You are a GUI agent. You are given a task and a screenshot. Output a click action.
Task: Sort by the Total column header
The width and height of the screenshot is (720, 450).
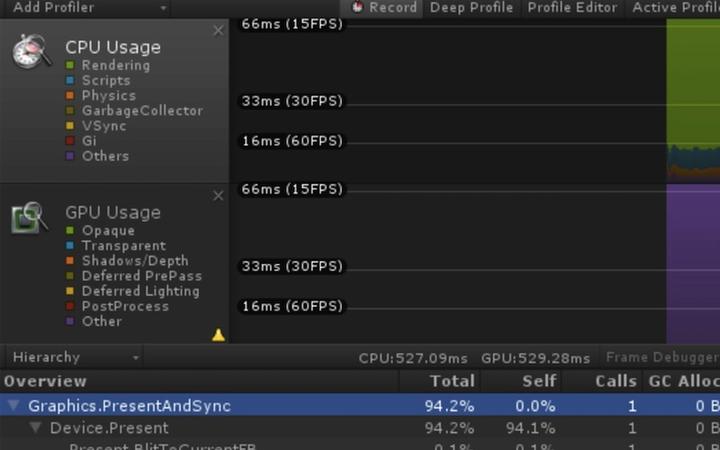tap(452, 381)
